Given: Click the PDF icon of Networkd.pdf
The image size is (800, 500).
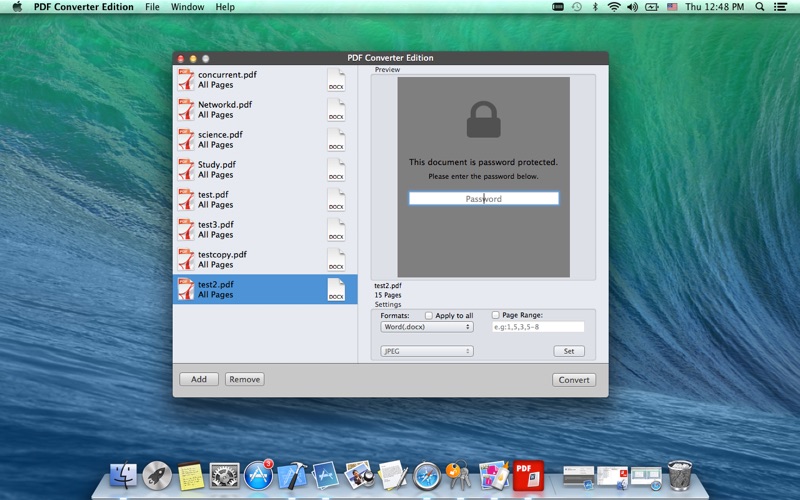Looking at the screenshot, I should pos(186,110).
